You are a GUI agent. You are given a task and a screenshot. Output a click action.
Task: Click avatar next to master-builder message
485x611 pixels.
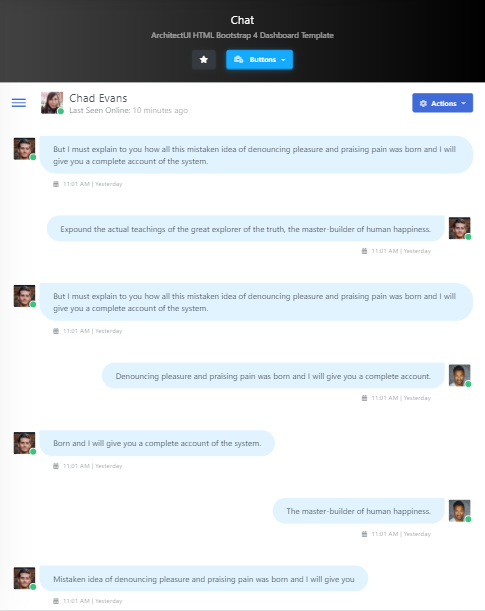click(x=460, y=510)
